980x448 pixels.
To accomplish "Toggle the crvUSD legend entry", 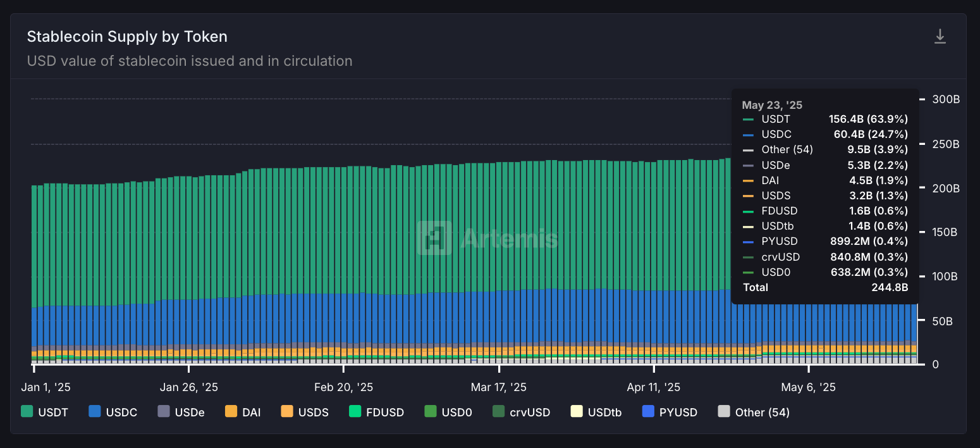I will click(x=521, y=412).
